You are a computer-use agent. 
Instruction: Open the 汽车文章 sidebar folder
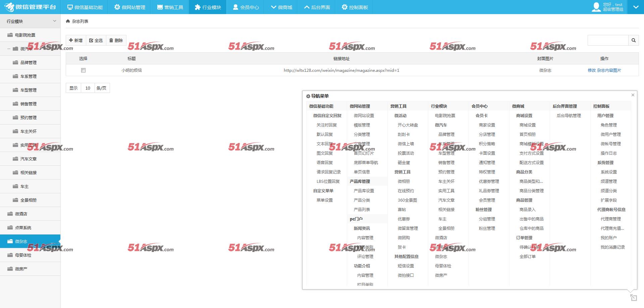(30, 159)
